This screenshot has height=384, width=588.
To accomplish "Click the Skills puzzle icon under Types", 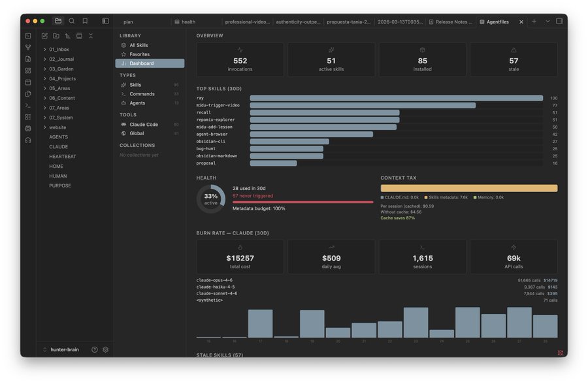I will coord(123,85).
